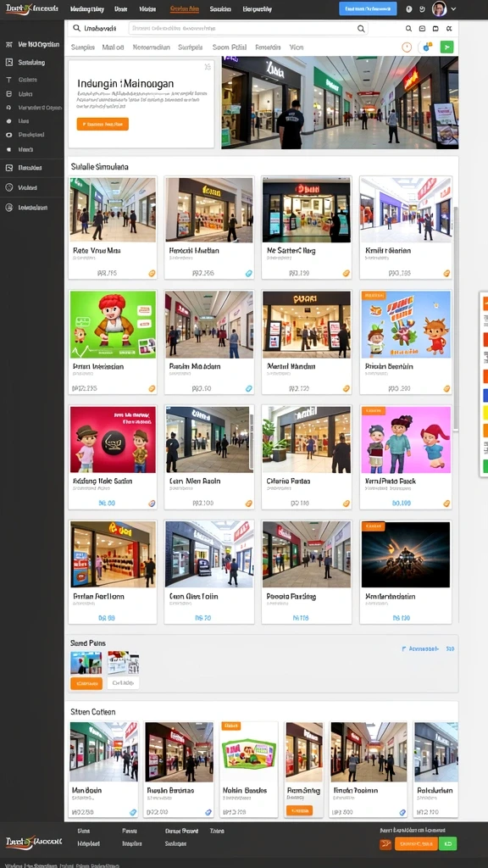
Task: Click the blue badge icon on 'Ruain Mia dam' card
Action: point(248,388)
